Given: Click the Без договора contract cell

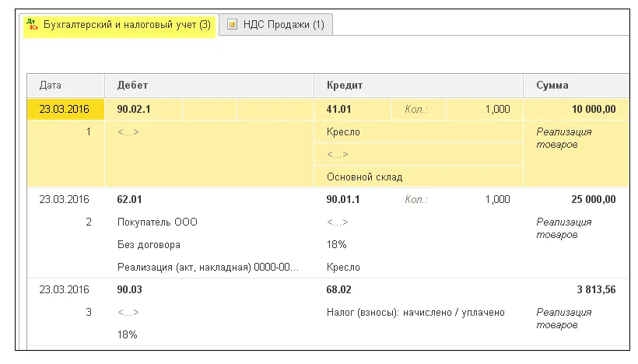Looking at the screenshot, I should [149, 245].
